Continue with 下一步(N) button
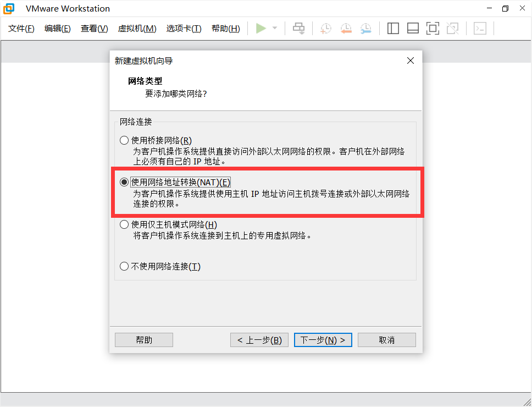 (323, 340)
